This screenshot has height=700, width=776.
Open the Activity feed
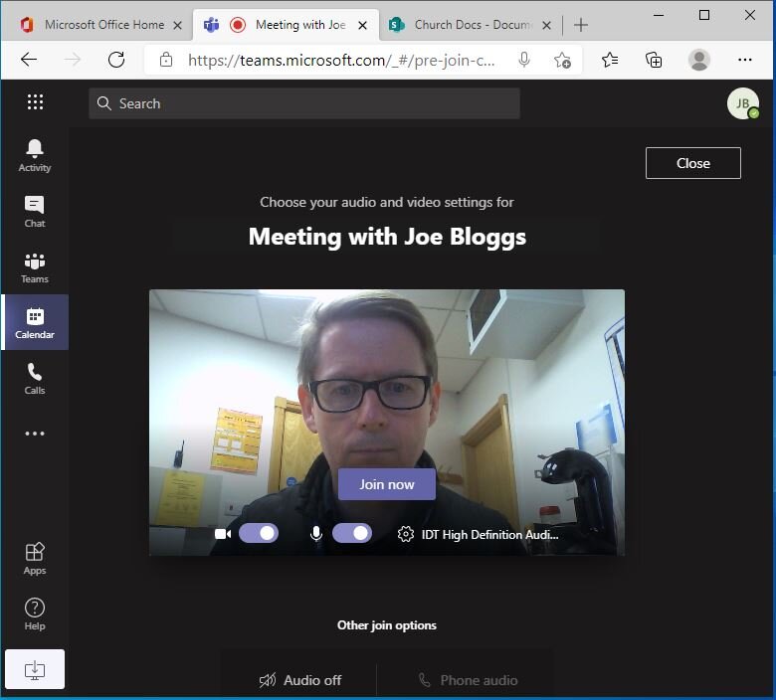(35, 156)
